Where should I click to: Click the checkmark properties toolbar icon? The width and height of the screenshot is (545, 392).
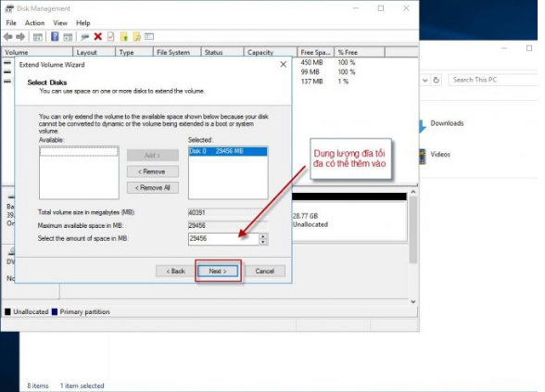tap(110, 36)
